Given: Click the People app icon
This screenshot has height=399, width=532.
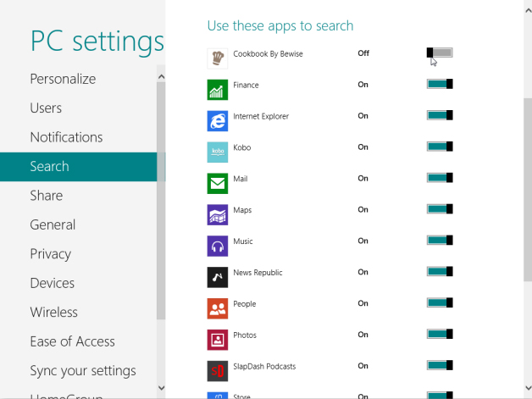Looking at the screenshot, I should 218,308.
